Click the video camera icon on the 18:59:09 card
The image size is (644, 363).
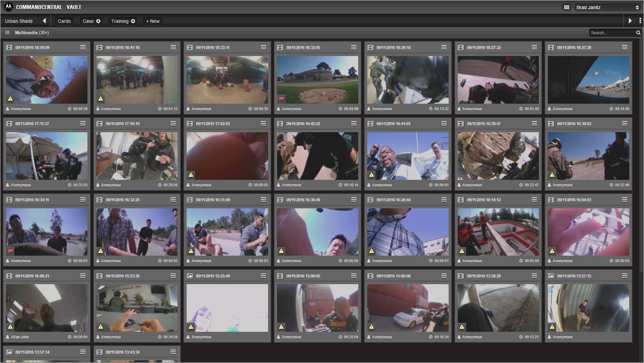point(9,47)
